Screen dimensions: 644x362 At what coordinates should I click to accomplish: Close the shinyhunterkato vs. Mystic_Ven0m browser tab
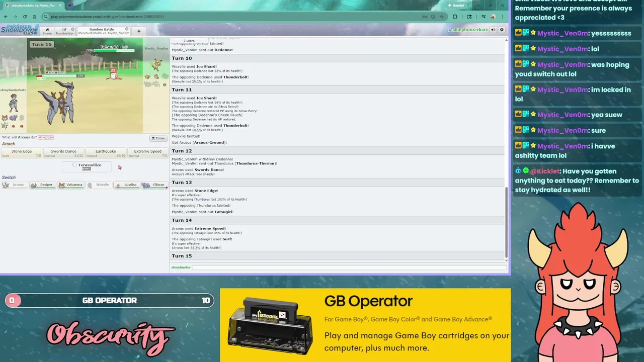pyautogui.click(x=60, y=5)
